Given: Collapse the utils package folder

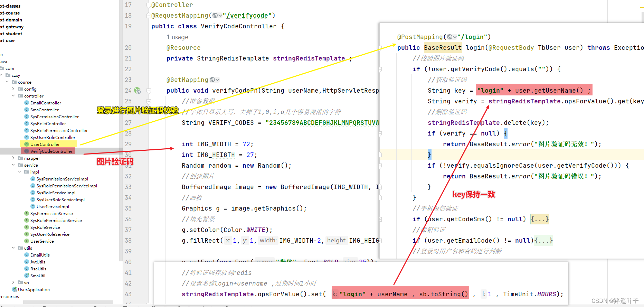Looking at the screenshot, I should [x=13, y=248].
